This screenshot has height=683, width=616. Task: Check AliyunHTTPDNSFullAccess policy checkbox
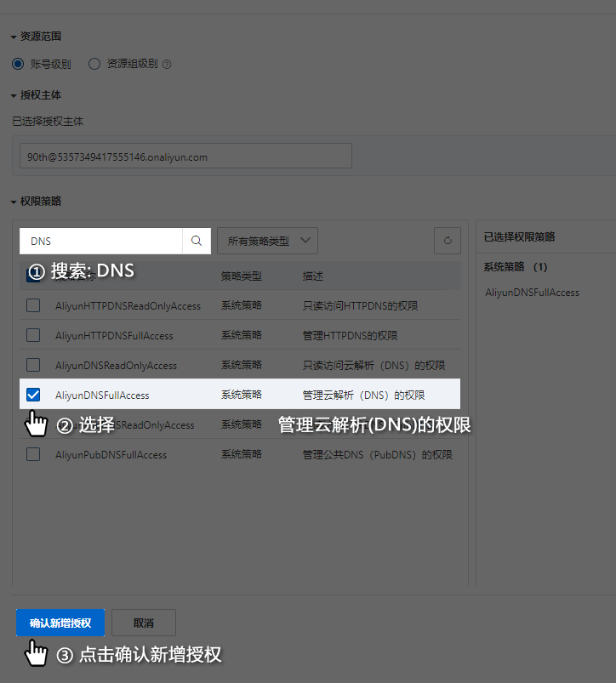tap(33, 335)
